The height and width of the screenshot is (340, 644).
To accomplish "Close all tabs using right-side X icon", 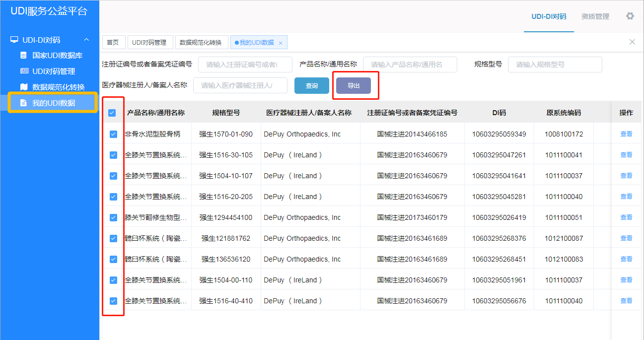I will 632,42.
